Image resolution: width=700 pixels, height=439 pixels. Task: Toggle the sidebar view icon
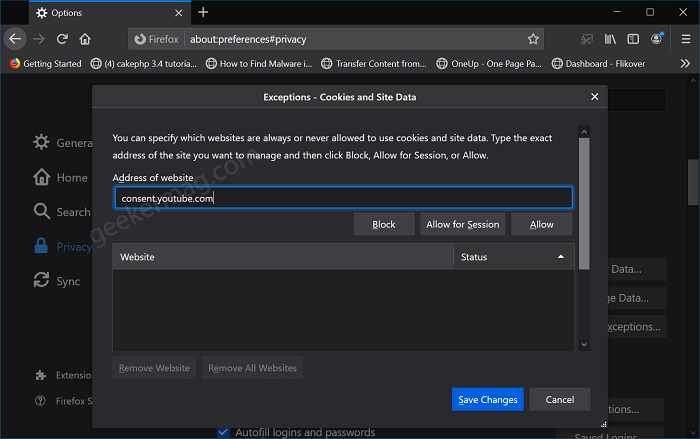click(x=633, y=39)
